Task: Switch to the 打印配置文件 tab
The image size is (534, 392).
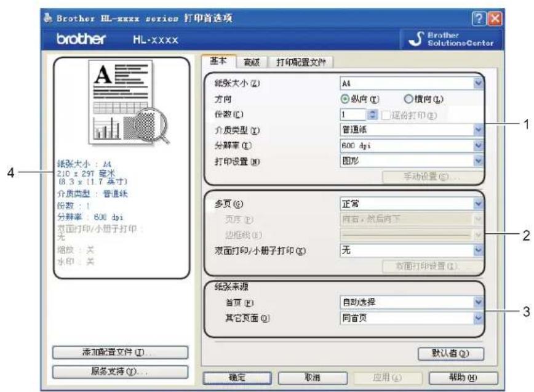Action: (x=301, y=62)
